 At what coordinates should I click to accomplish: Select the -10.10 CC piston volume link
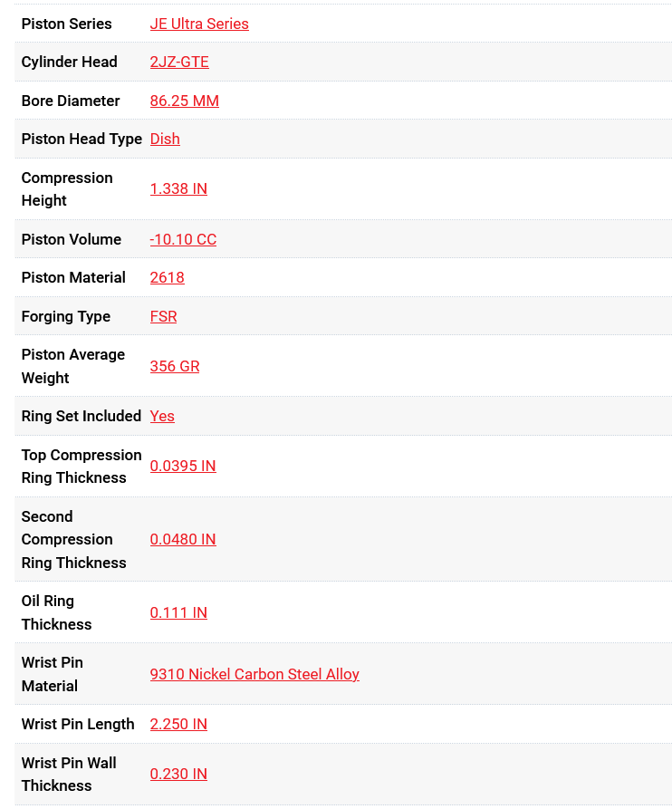click(183, 239)
